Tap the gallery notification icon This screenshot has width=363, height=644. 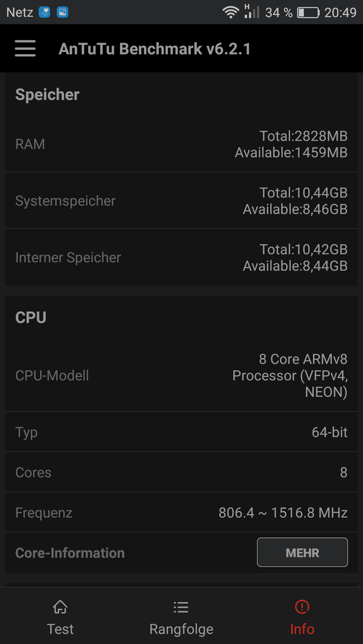coord(63,13)
